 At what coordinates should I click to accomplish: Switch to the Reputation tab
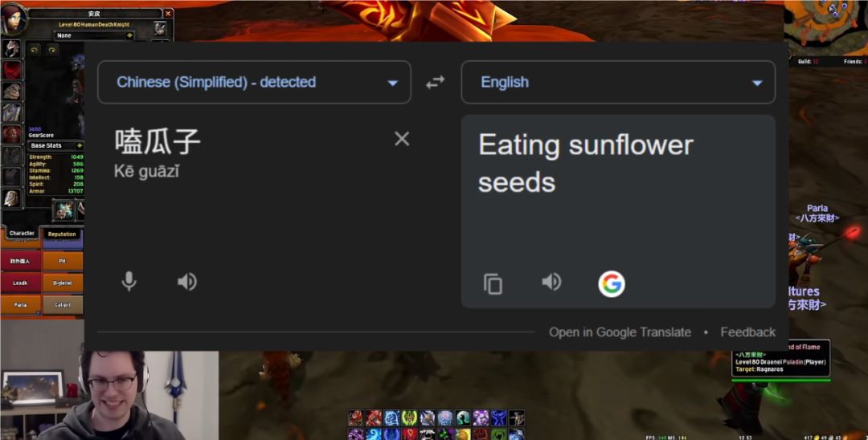tap(62, 234)
